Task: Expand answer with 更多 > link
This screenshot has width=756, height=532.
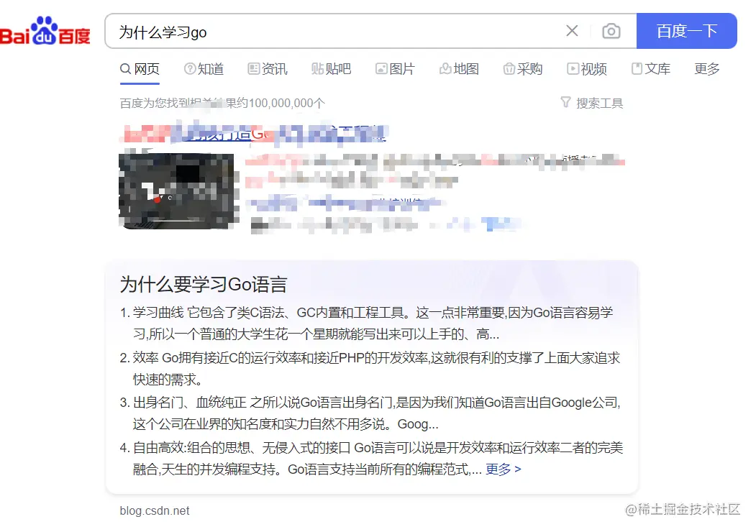Action: [504, 469]
